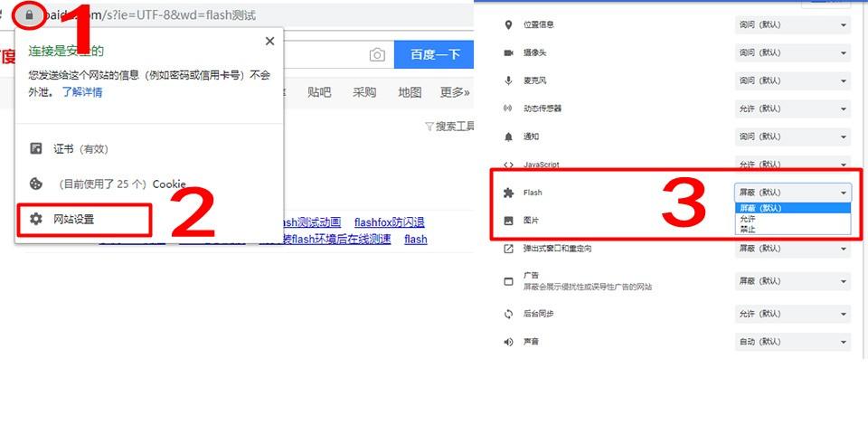Click the microphone permission icon

(x=508, y=80)
